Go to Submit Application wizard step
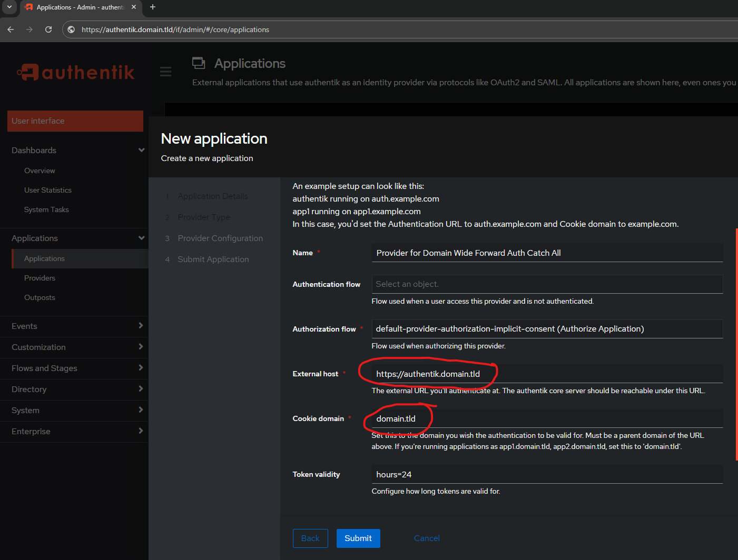 [x=213, y=259]
